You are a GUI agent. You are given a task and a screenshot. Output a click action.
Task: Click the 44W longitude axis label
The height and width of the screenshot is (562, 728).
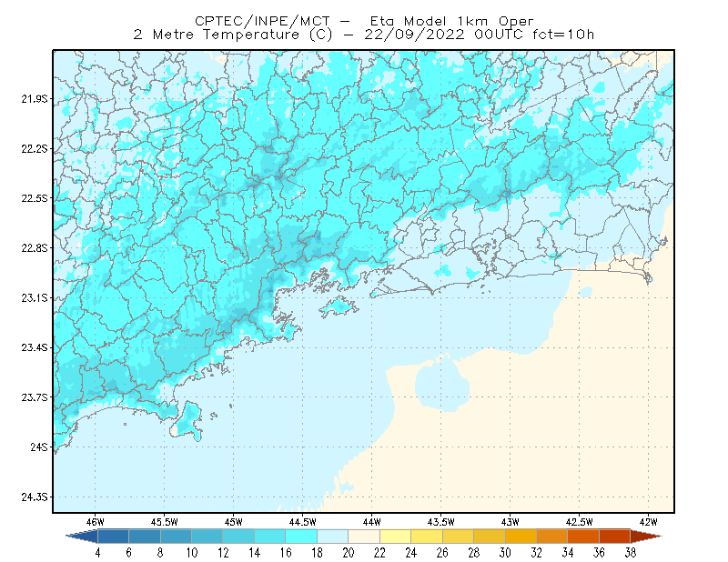pos(371,522)
